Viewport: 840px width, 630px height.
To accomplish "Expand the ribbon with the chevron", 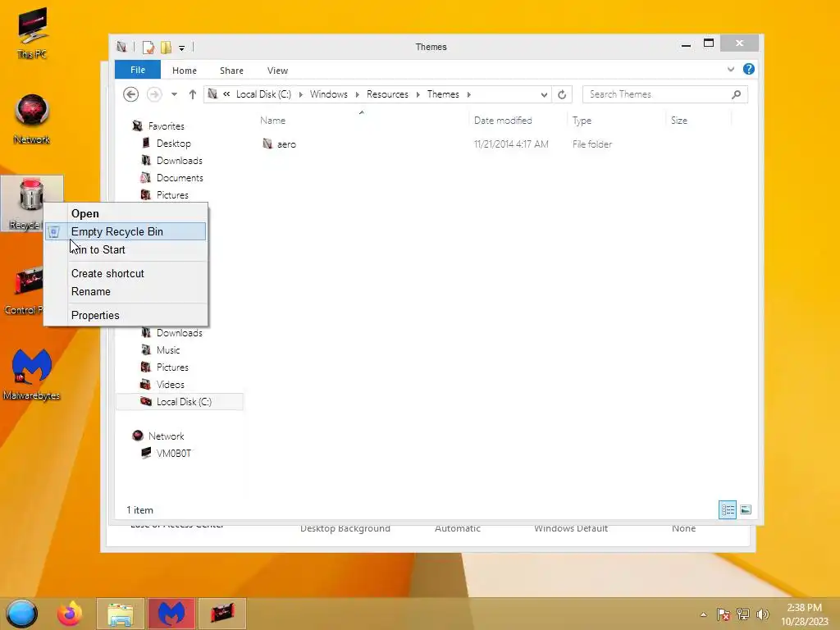I will tap(731, 69).
